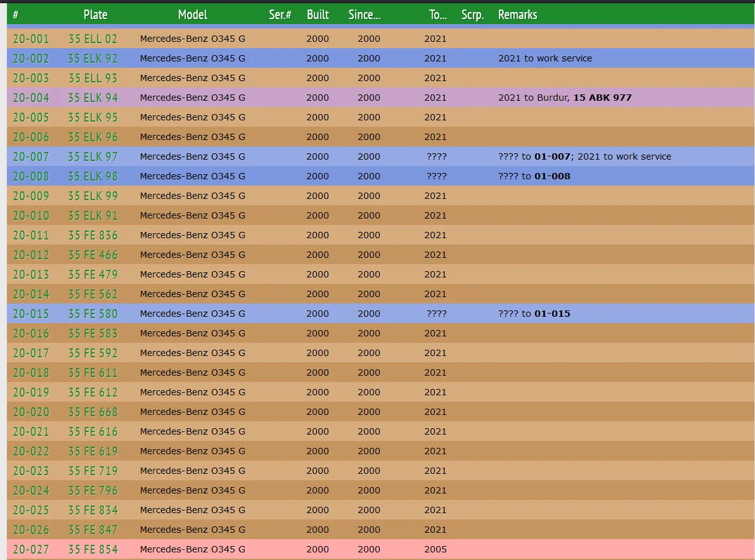Open fleet number 20-027 entry
This screenshot has width=755, height=560.
point(30,549)
